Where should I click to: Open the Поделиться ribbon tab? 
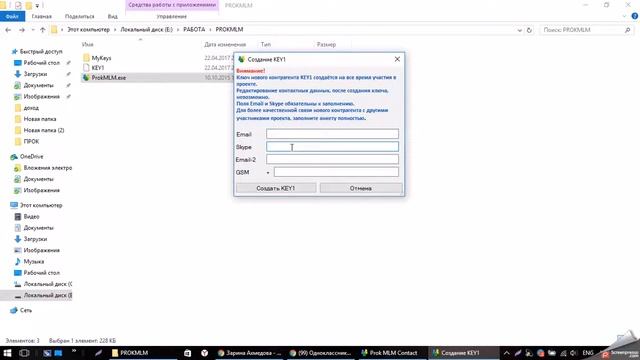click(80, 16)
